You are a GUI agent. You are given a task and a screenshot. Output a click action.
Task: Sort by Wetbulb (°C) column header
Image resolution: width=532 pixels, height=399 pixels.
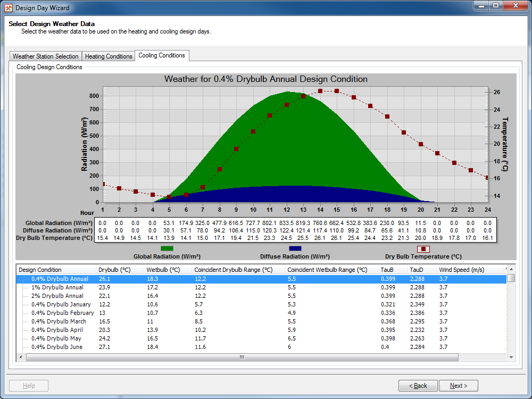[x=168, y=270]
